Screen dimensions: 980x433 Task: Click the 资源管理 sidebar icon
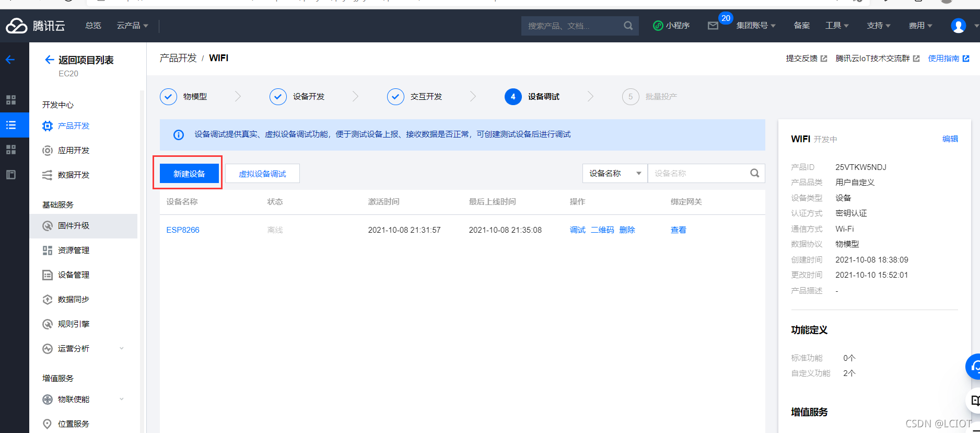pos(48,250)
